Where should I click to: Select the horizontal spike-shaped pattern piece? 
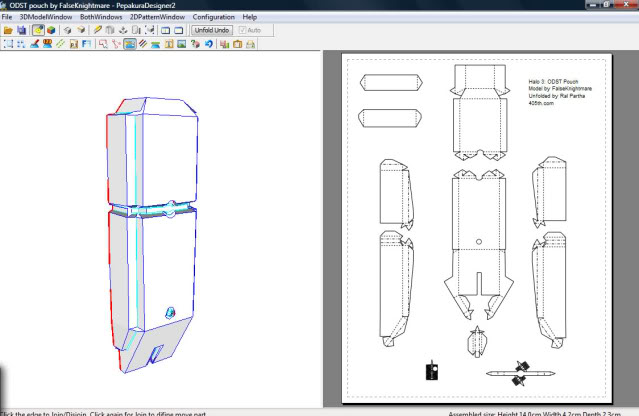coord(520,373)
